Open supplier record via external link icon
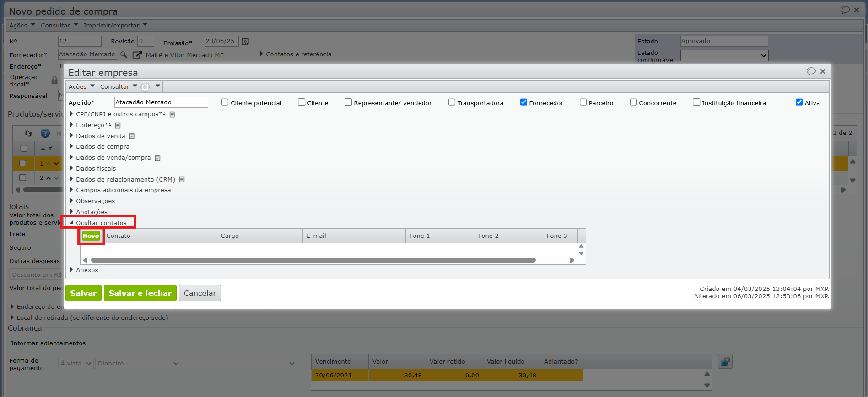 click(x=137, y=55)
